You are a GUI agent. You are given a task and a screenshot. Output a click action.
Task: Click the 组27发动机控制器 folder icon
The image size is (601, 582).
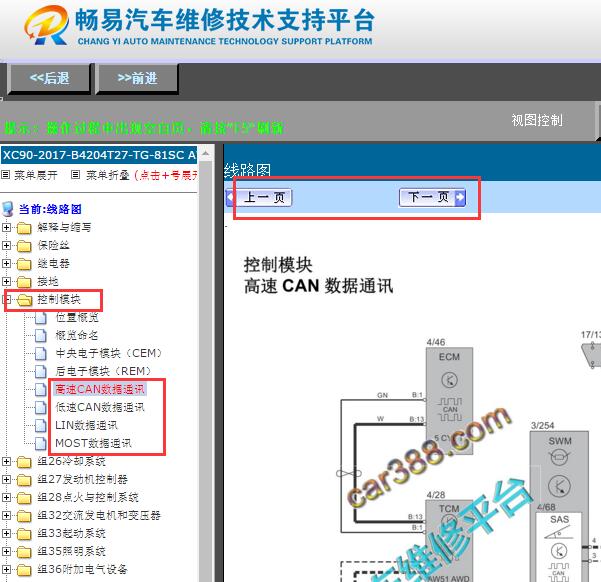pyautogui.click(x=24, y=480)
